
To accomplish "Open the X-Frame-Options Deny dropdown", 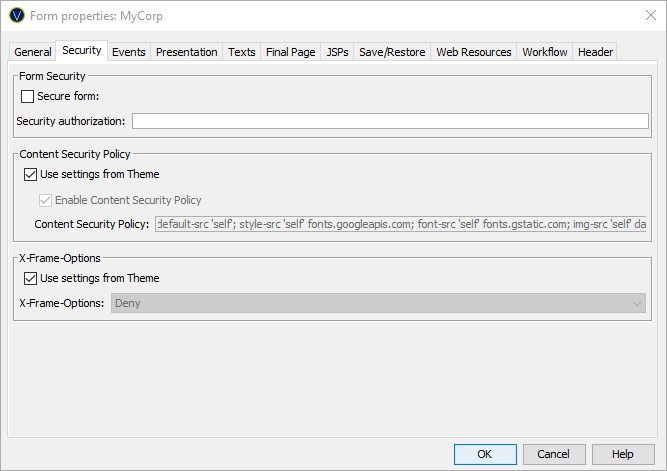I will pyautogui.click(x=380, y=303).
